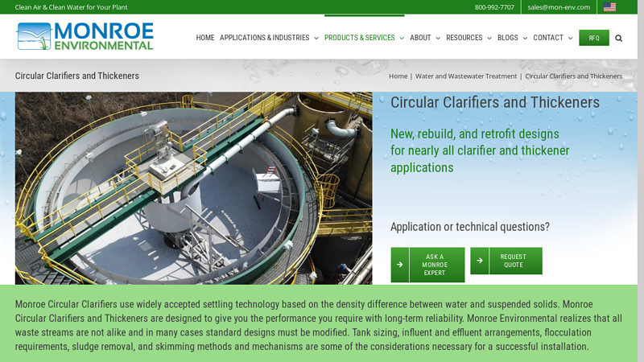Click the green RFQ button

pos(594,38)
